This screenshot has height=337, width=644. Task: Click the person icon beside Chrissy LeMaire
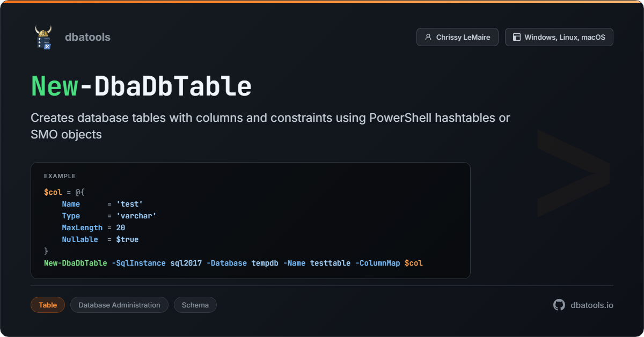(428, 37)
